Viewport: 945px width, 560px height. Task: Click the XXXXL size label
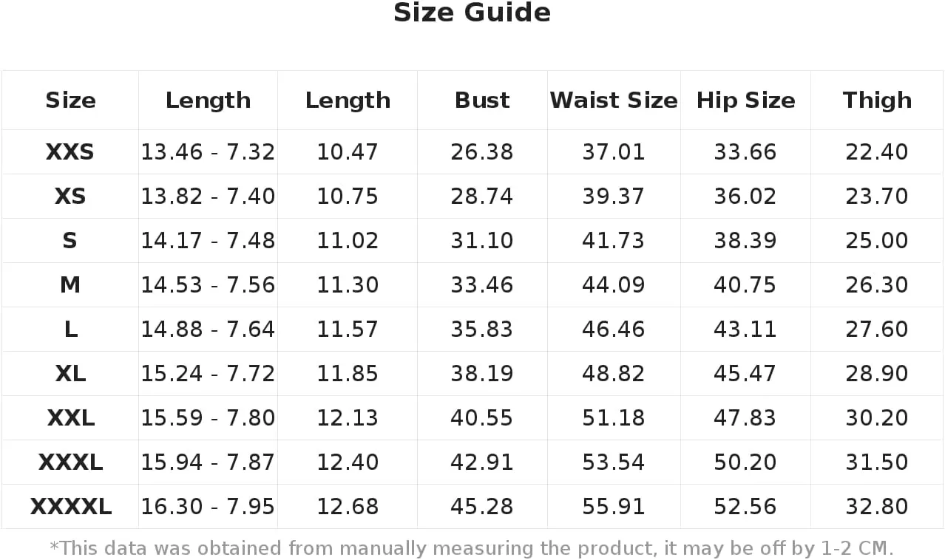70,507
